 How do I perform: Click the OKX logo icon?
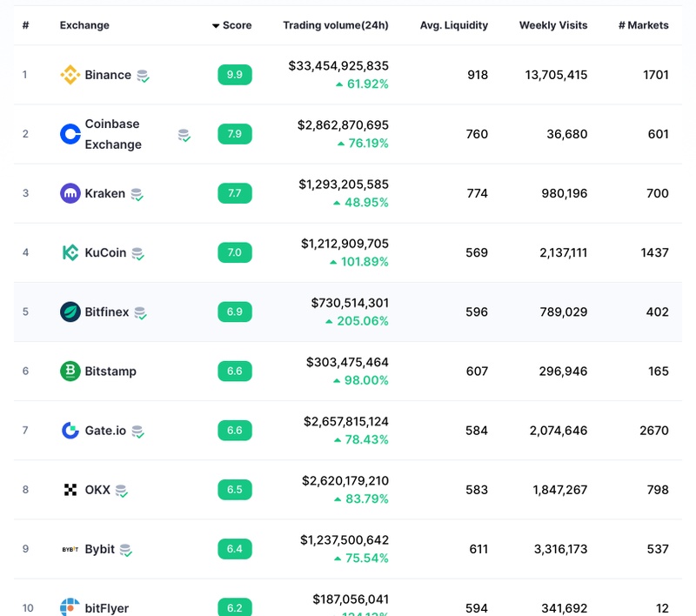pyautogui.click(x=70, y=490)
